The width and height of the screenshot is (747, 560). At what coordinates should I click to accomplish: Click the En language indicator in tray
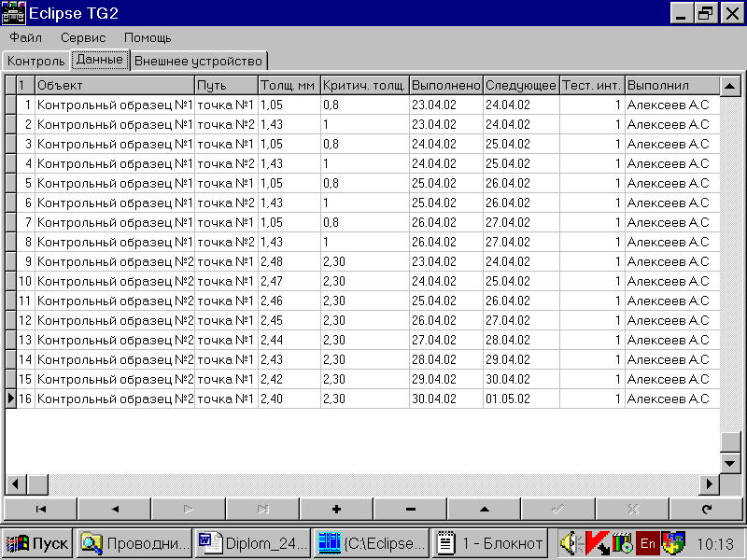pos(648,542)
